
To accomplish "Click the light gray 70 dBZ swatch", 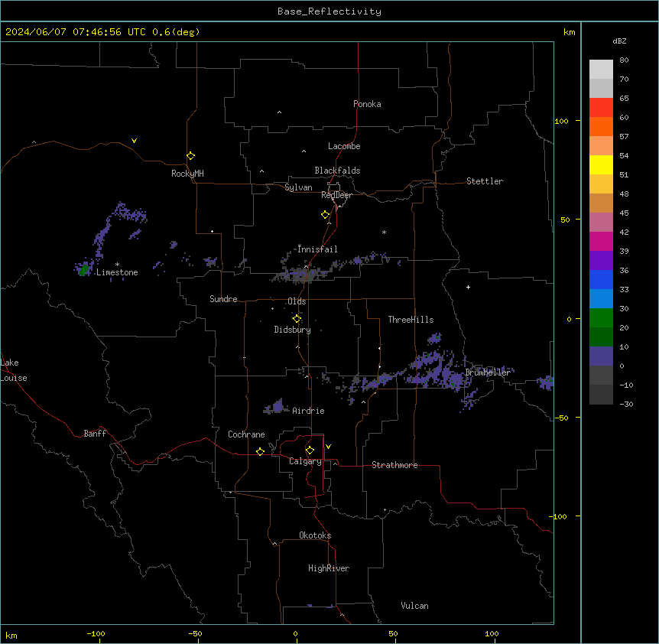I will pos(601,70).
